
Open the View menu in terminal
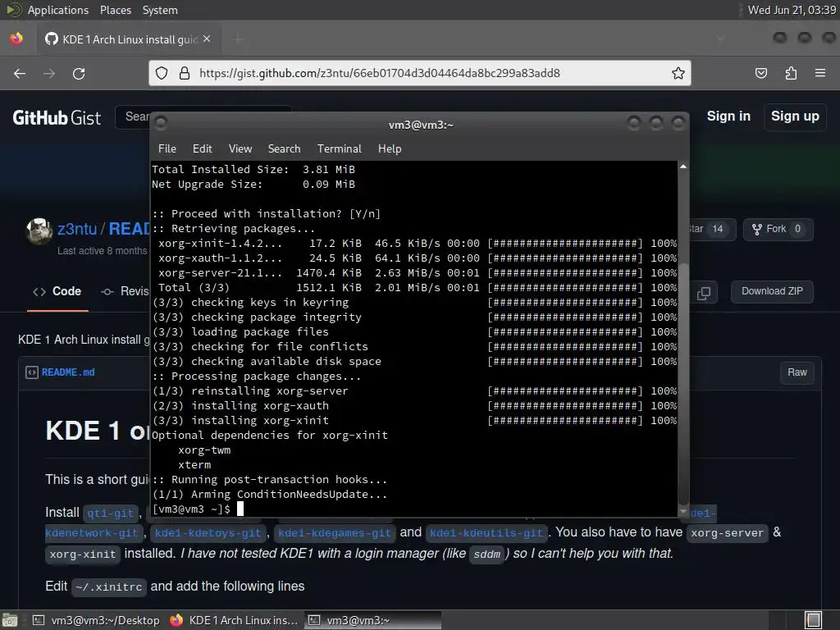tap(240, 149)
